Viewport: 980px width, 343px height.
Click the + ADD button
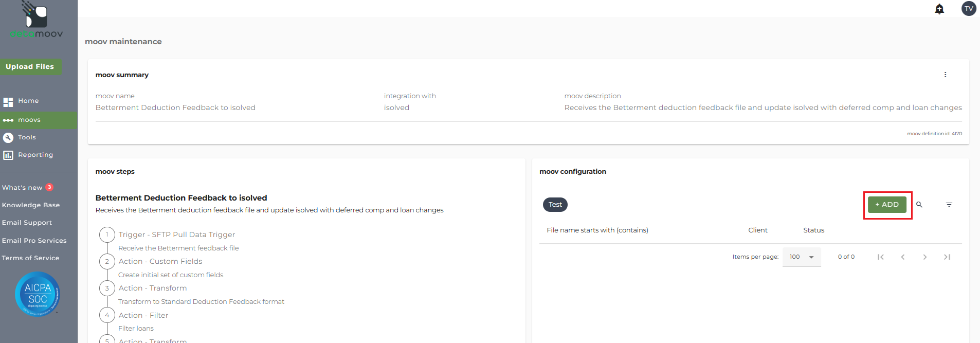887,205
